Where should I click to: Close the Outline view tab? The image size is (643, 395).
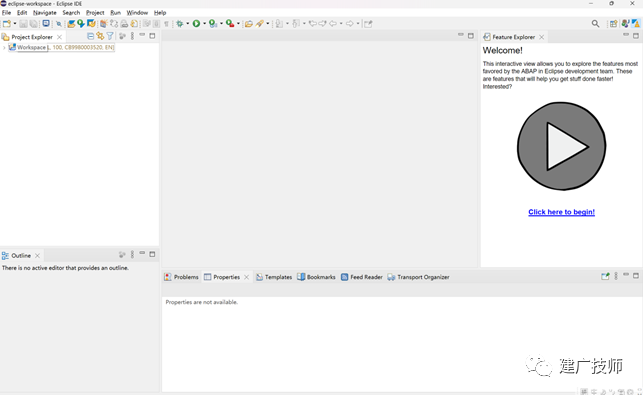(x=37, y=256)
